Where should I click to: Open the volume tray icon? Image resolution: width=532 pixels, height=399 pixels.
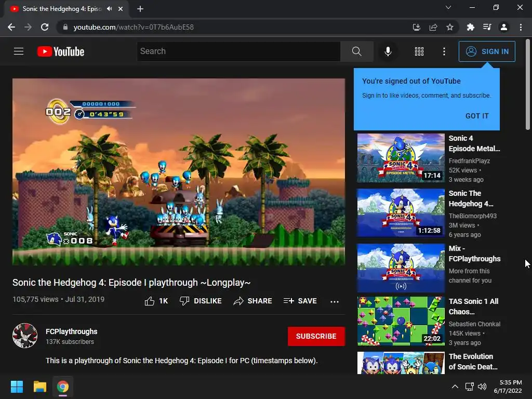pos(482,387)
